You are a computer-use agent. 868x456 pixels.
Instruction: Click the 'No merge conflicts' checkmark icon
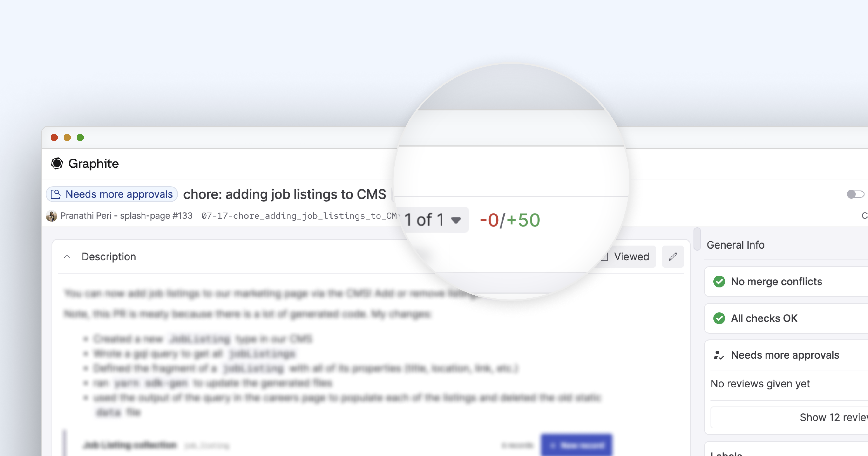tap(719, 281)
